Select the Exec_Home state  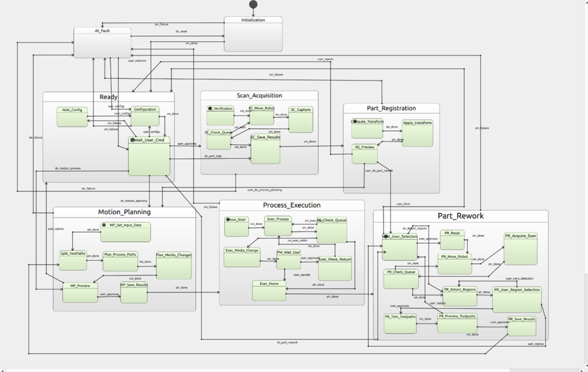tap(269, 291)
